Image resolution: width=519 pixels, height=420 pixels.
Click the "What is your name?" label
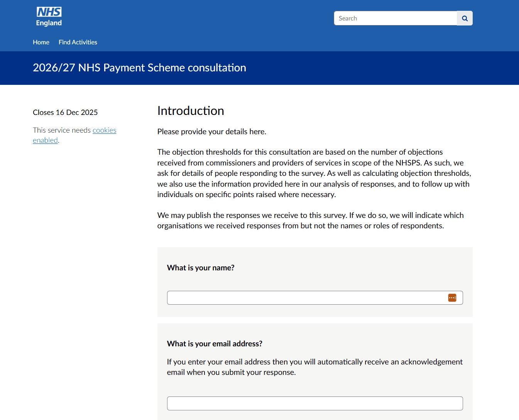pos(201,268)
